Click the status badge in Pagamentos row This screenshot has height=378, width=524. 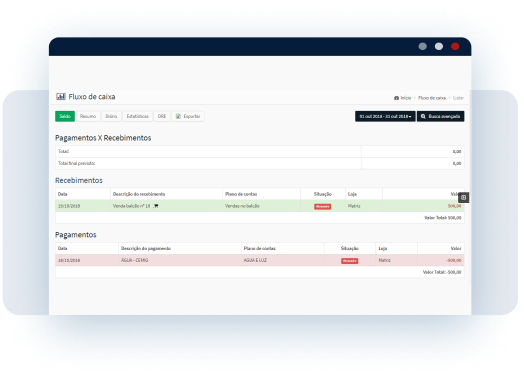[350, 261]
